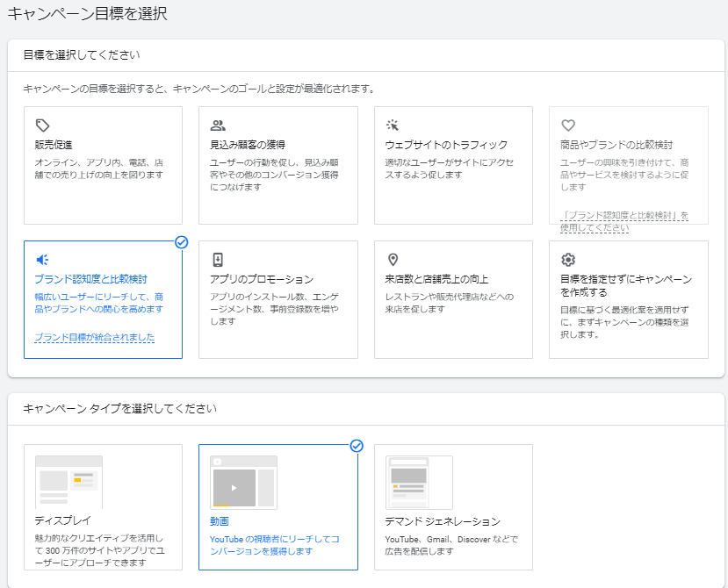The height and width of the screenshot is (588, 728).
Task: Click the price tag icon for 販売促進
Action: click(42, 125)
